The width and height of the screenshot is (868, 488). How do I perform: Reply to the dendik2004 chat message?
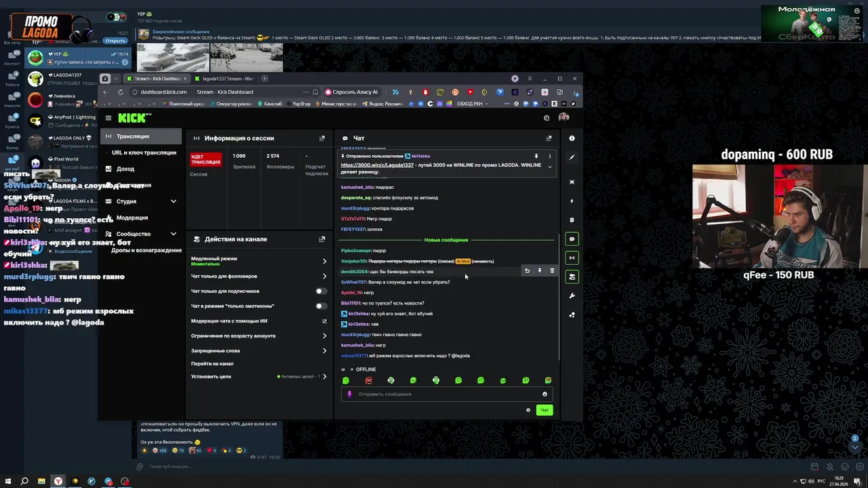[x=527, y=271]
